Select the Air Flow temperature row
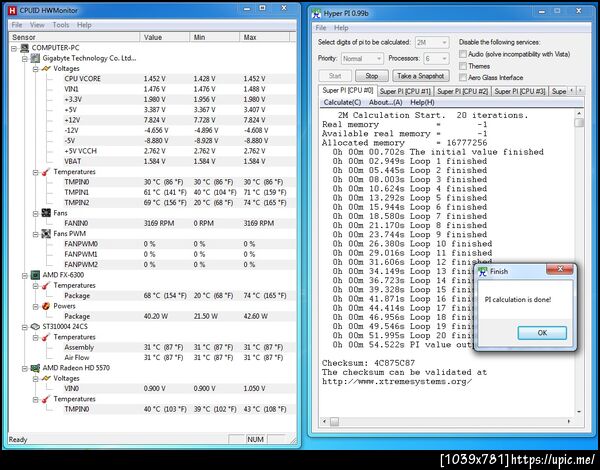The width and height of the screenshot is (600, 470). [179, 358]
